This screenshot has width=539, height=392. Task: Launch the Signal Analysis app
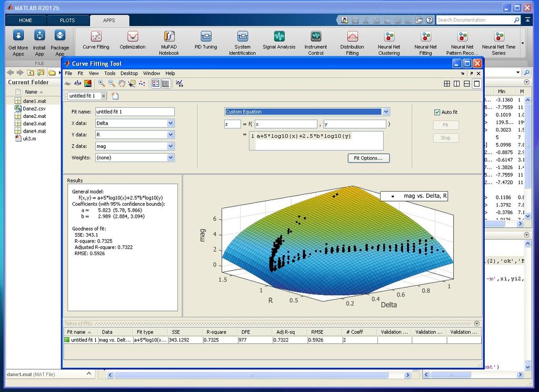click(279, 41)
